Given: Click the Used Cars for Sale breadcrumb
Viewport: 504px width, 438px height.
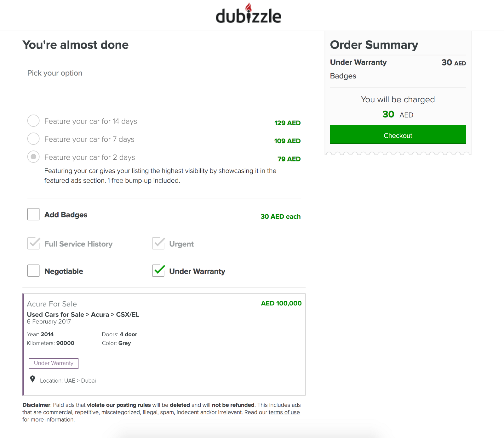Looking at the screenshot, I should click(55, 314).
